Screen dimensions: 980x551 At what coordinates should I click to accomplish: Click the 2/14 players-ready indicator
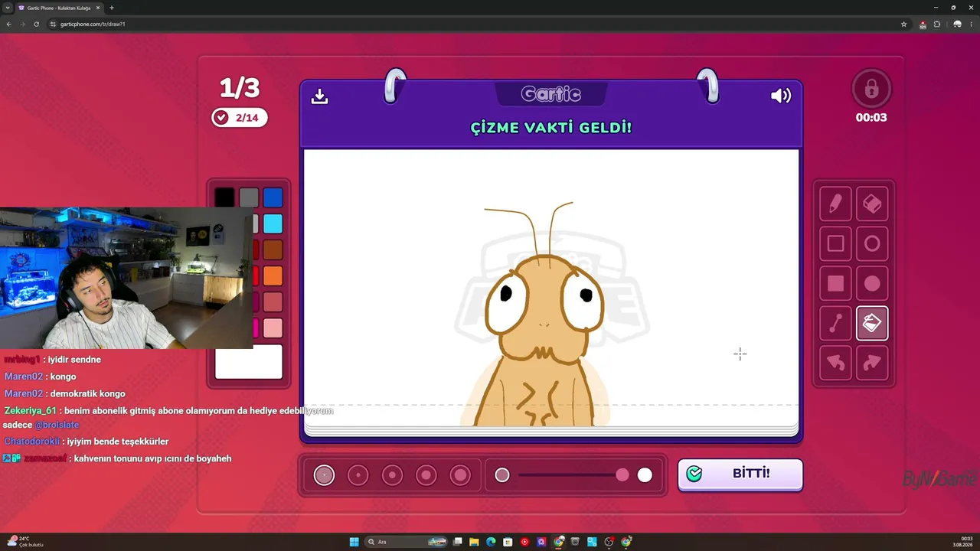coord(240,117)
